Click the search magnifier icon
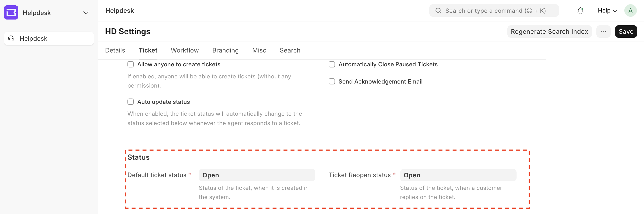This screenshot has width=644, height=214. 438,11
